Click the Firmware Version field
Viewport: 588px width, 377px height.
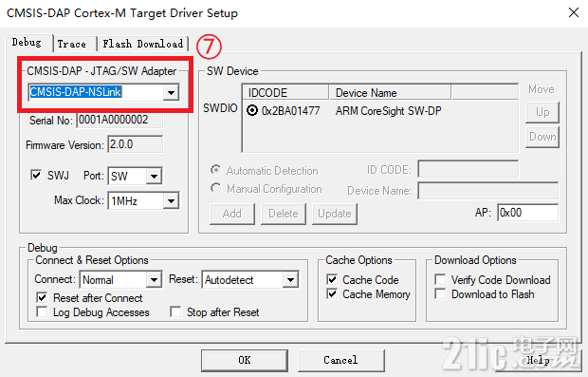coord(135,144)
